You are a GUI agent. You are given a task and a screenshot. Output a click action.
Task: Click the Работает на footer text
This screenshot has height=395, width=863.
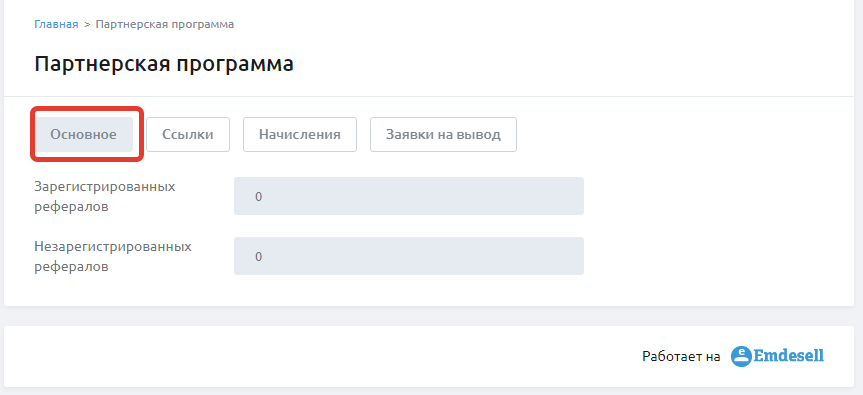(x=681, y=356)
